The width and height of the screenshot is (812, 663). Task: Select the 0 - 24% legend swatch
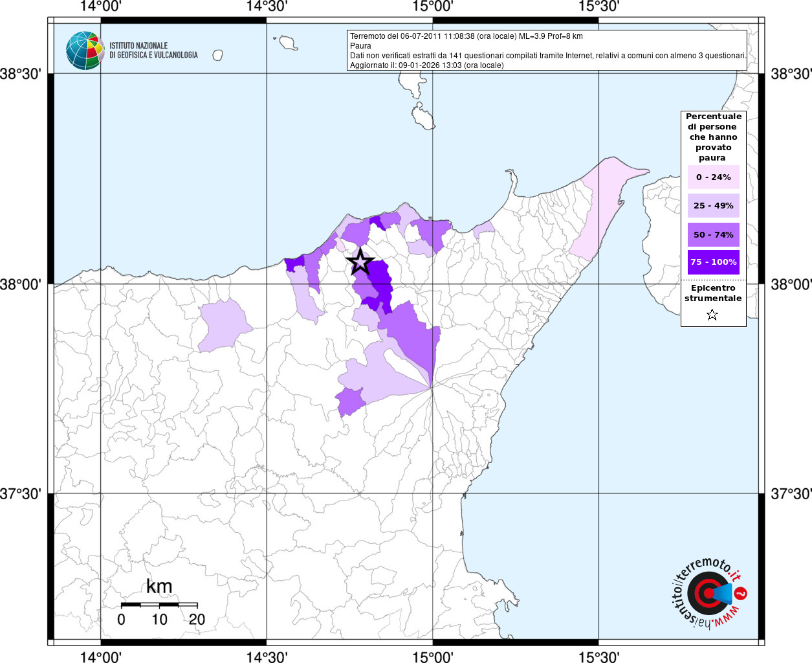click(x=713, y=177)
